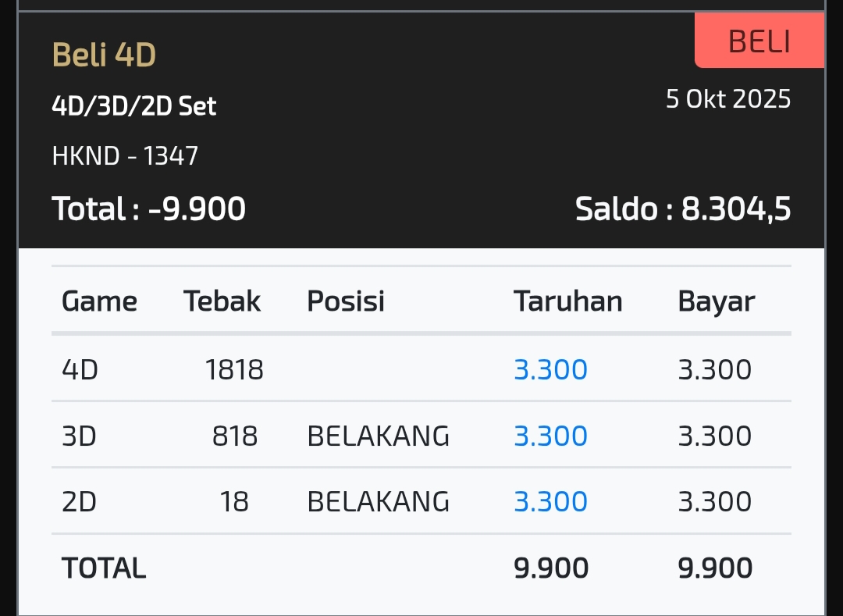Viewport: 843px width, 616px height.
Task: Click the 5 Okt 2025 date
Action: (x=727, y=99)
